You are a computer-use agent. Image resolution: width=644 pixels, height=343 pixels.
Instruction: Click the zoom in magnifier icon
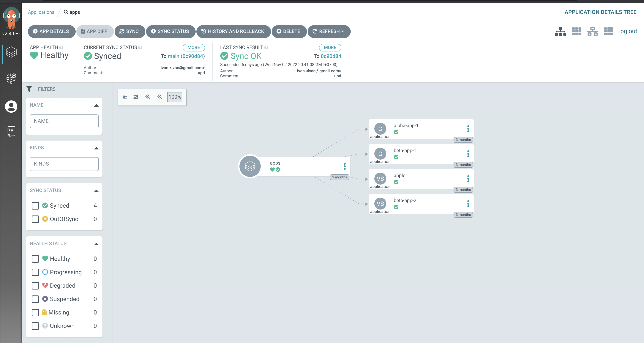(x=148, y=97)
